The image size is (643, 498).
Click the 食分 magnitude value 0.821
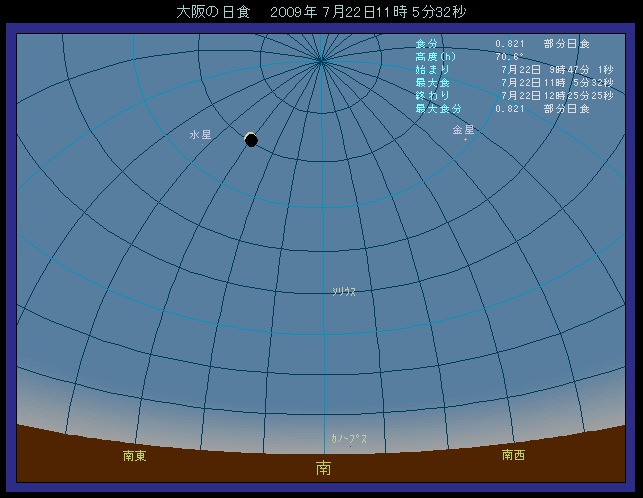[x=510, y=44]
